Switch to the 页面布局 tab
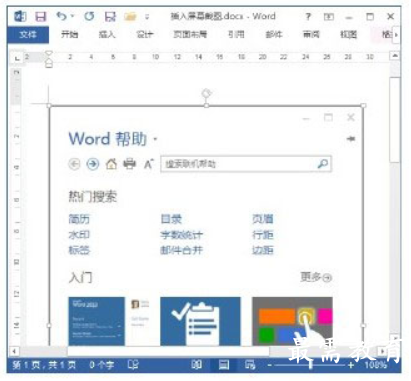 [x=190, y=34]
